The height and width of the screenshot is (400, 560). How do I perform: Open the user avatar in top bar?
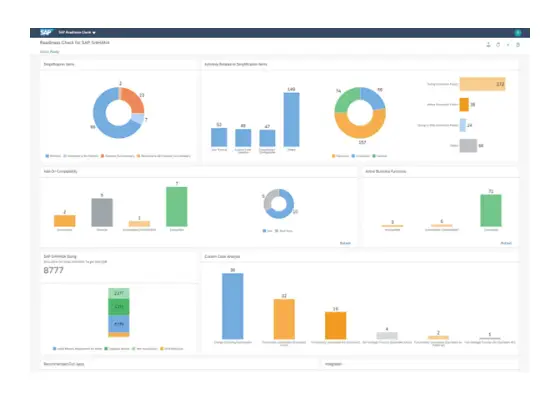pos(518,33)
